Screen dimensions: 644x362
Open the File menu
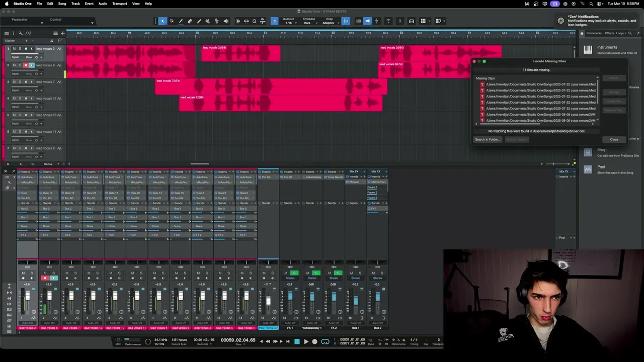(39, 4)
